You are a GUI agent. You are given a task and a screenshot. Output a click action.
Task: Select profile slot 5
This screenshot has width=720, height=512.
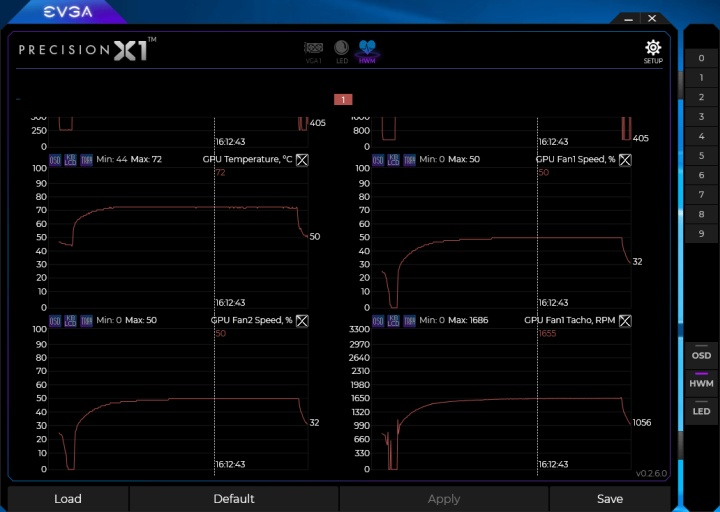tap(701, 156)
